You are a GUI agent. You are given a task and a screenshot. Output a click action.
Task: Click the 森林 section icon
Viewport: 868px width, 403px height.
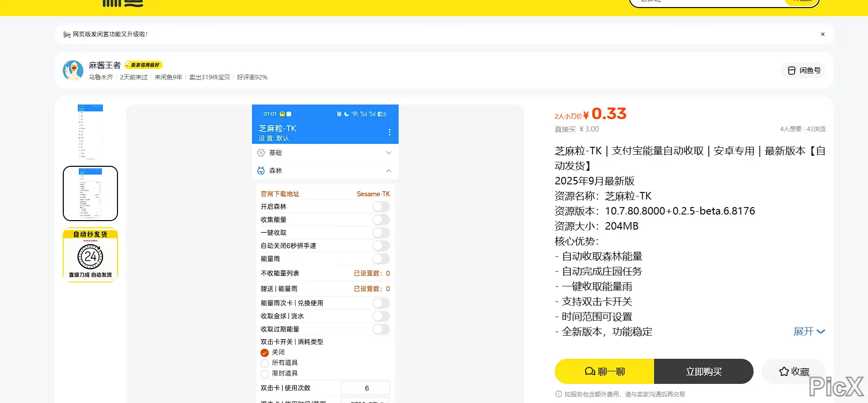[x=261, y=171]
